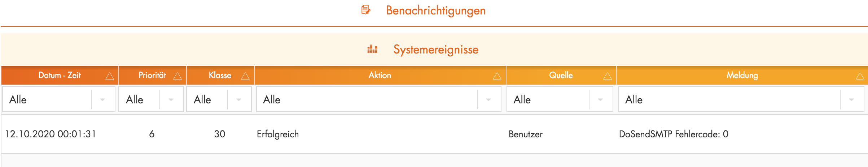Click the Quelle sort triangle icon

click(608, 76)
